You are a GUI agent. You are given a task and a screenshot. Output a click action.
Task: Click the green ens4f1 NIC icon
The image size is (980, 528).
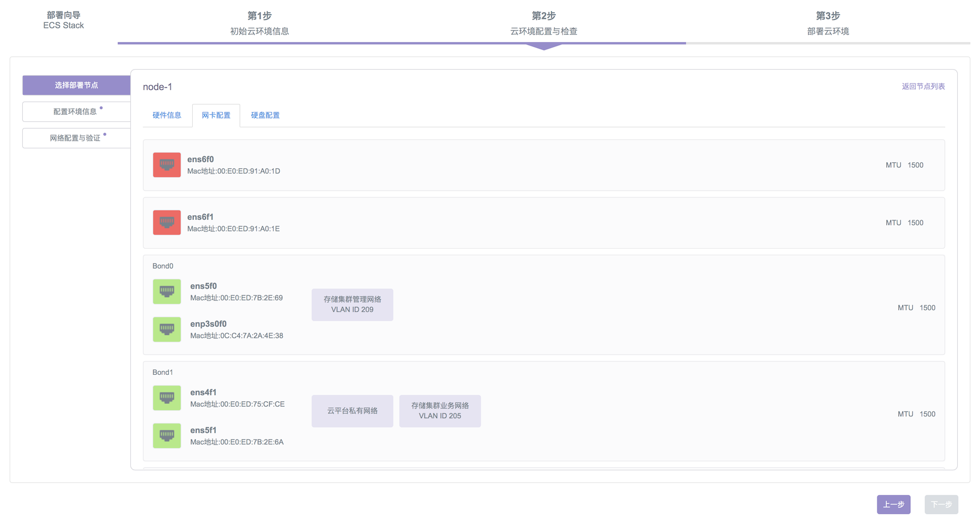[x=166, y=398]
